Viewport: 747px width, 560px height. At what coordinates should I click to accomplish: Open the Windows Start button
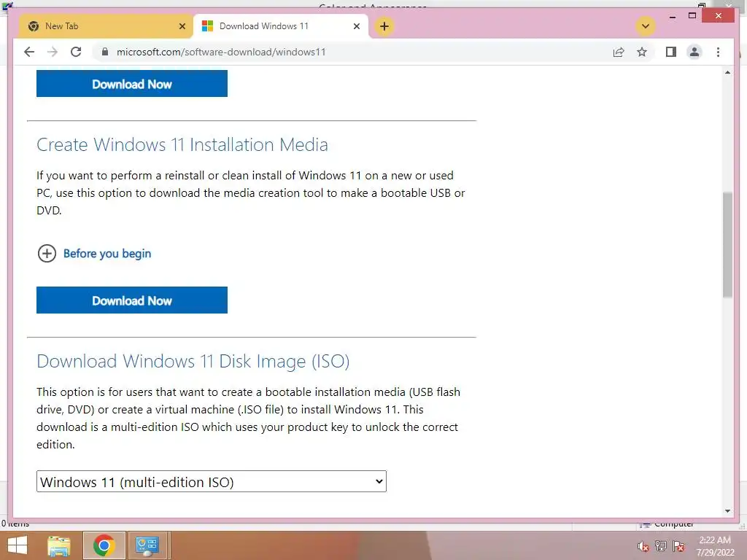18,545
